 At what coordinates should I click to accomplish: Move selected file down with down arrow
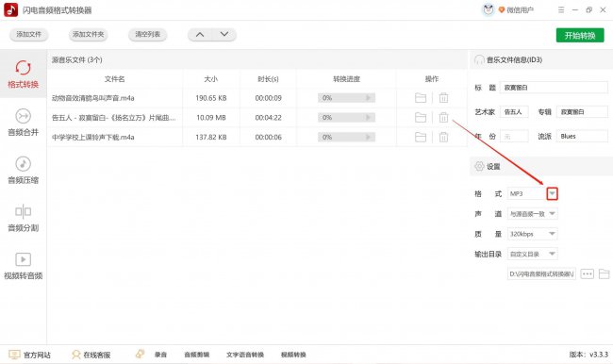click(224, 34)
